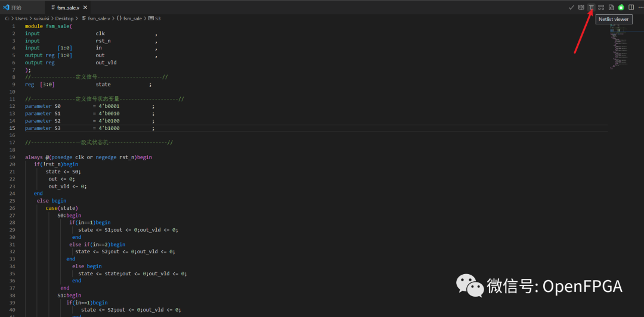Open the Desktop breadcrumb segment
The width and height of the screenshot is (644, 317).
[64, 18]
